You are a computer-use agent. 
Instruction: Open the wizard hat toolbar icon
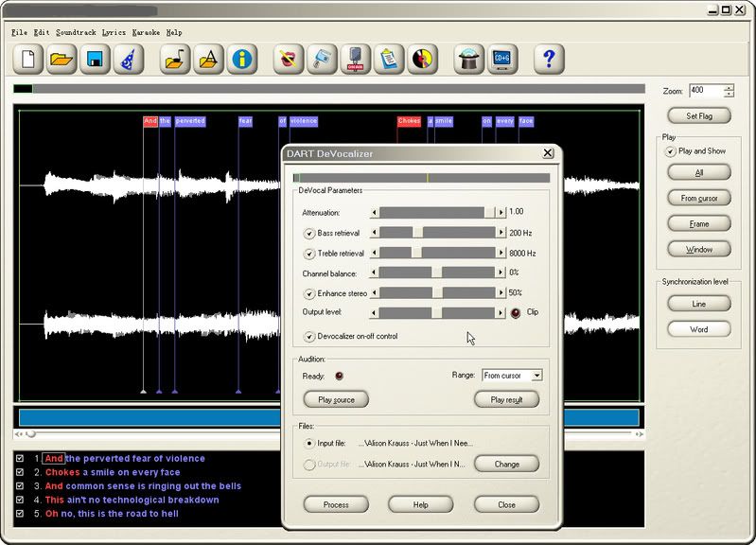click(x=128, y=60)
